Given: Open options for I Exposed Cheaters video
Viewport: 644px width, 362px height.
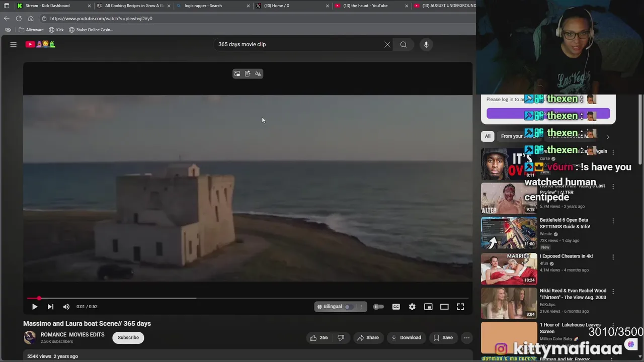Looking at the screenshot, I should coord(613,257).
